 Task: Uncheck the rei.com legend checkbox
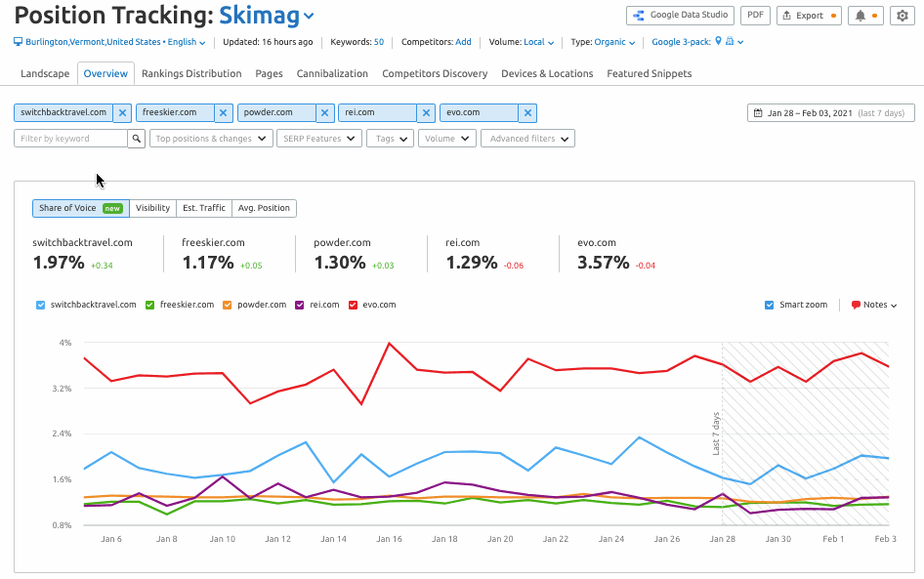[303, 305]
